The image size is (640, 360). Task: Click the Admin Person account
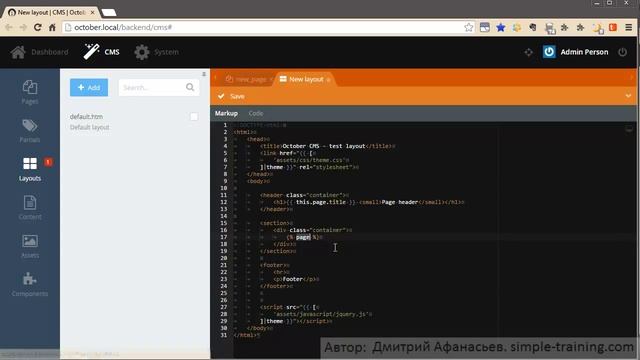pos(584,52)
